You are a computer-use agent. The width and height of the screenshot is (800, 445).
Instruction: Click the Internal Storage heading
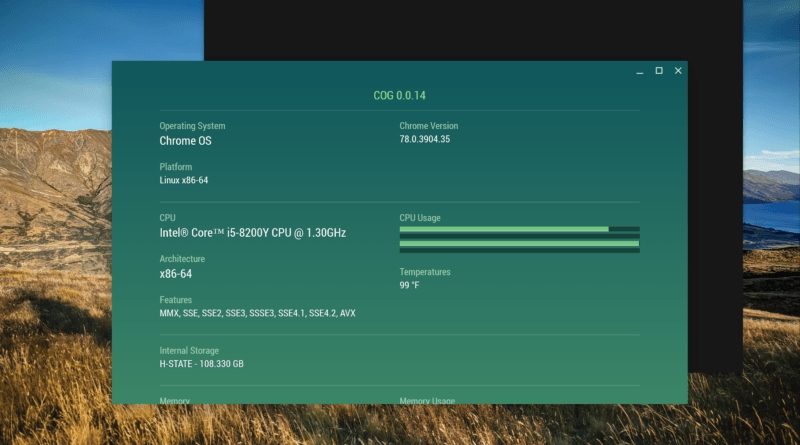[190, 351]
